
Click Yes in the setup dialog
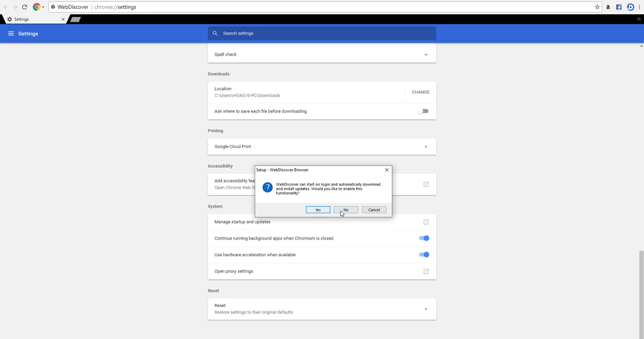click(x=318, y=210)
